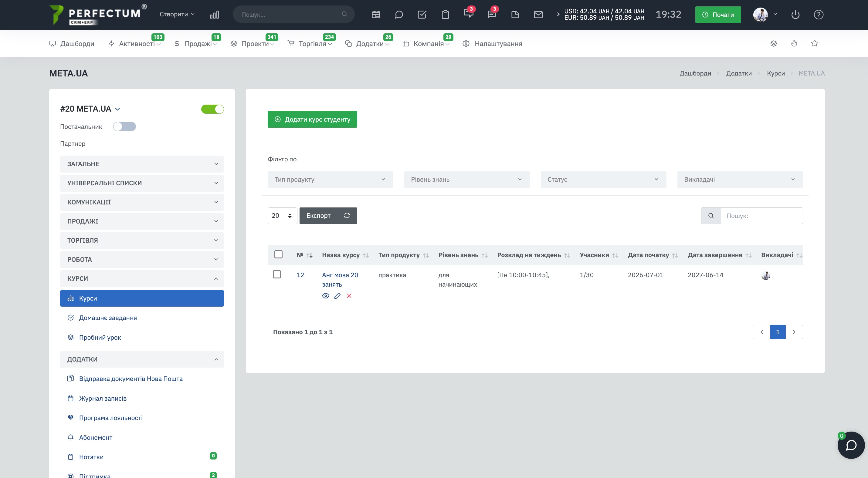Click the green Почати timer button
This screenshot has height=478, width=868.
click(x=718, y=15)
